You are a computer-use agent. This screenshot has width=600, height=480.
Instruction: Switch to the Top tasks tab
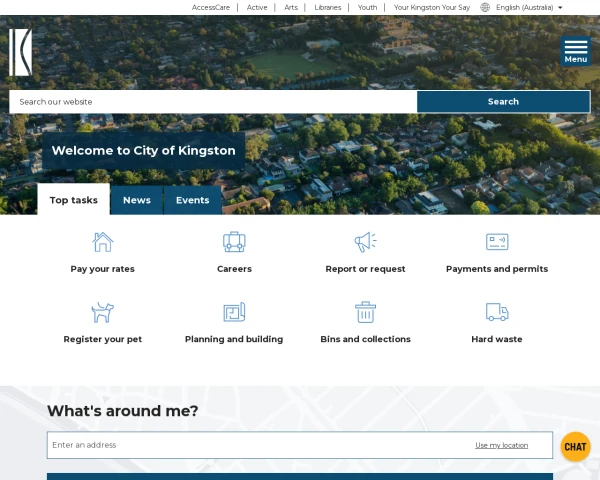click(73, 200)
